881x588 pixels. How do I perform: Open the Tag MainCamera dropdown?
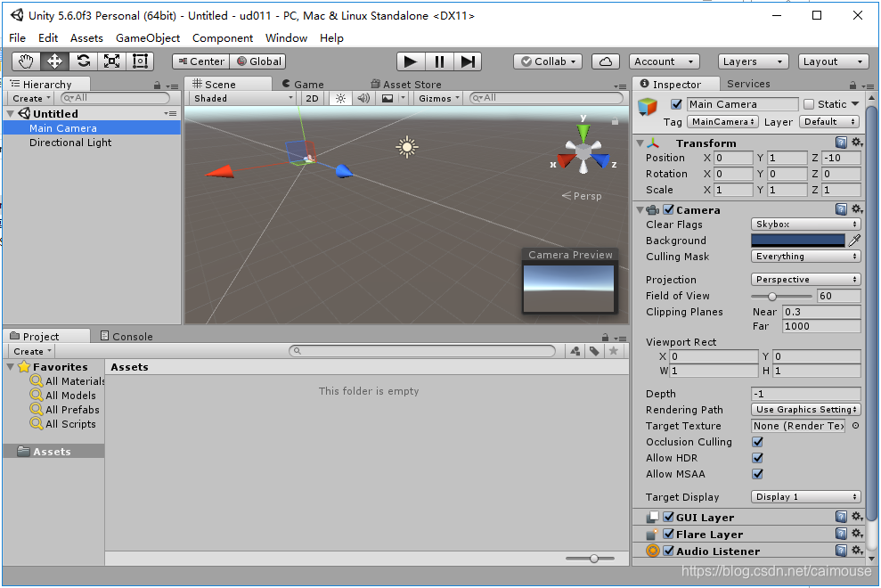pyautogui.click(x=722, y=122)
